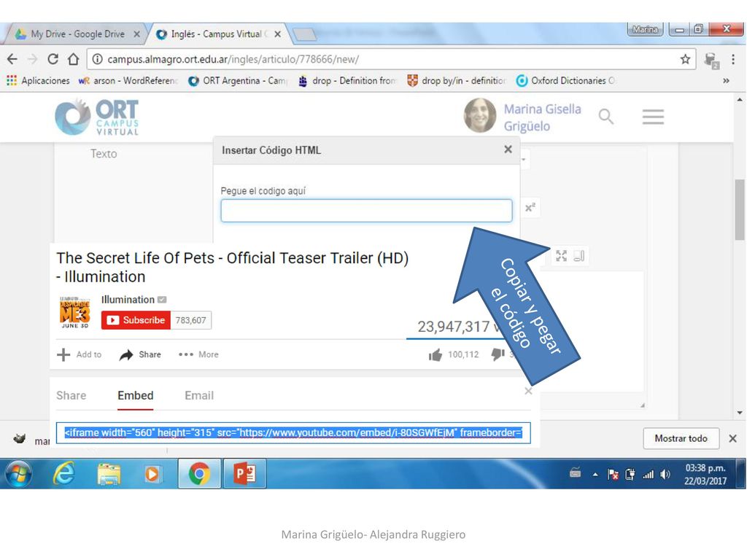This screenshot has height=560, width=747.
Task: Click the 'Pegue el codigo aquí' input field
Action: click(366, 211)
